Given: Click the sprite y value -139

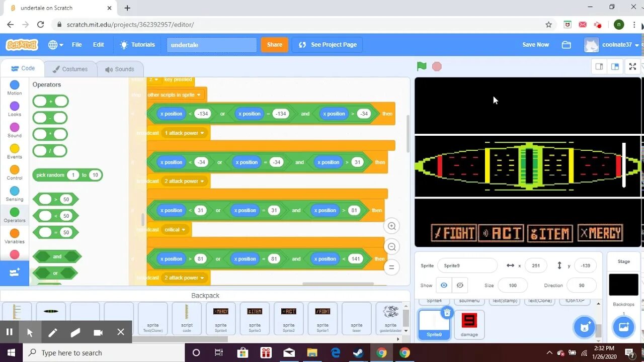Looking at the screenshot, I should pyautogui.click(x=585, y=265).
